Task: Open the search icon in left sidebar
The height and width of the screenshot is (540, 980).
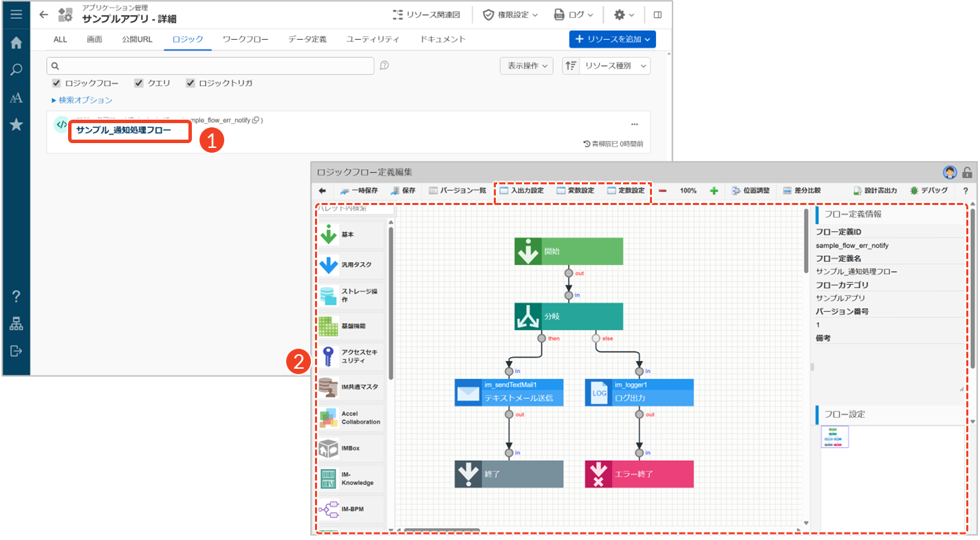Action: tap(16, 69)
